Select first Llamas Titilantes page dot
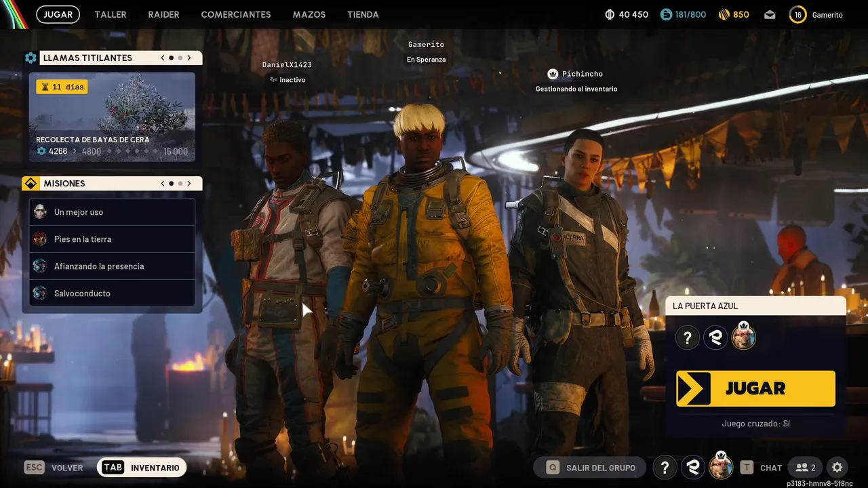Viewport: 868px width, 488px height. pyautogui.click(x=171, y=58)
